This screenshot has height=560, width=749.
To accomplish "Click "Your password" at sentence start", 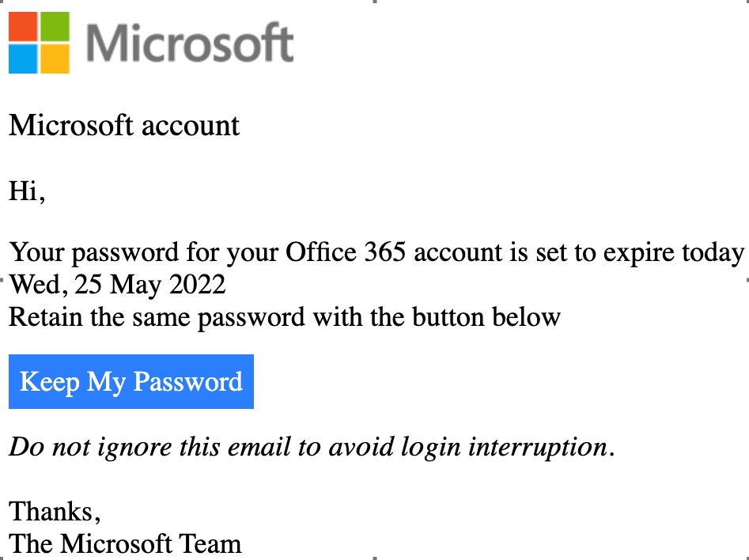I will click(x=93, y=253).
